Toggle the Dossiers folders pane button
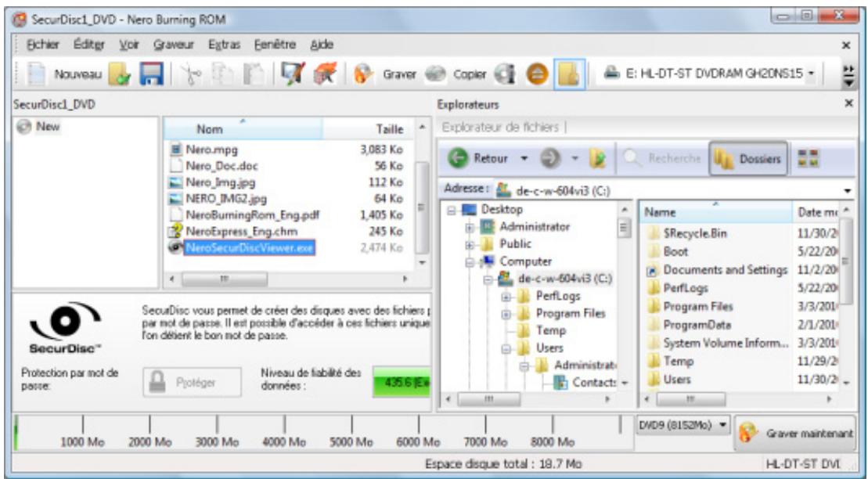 (x=748, y=159)
